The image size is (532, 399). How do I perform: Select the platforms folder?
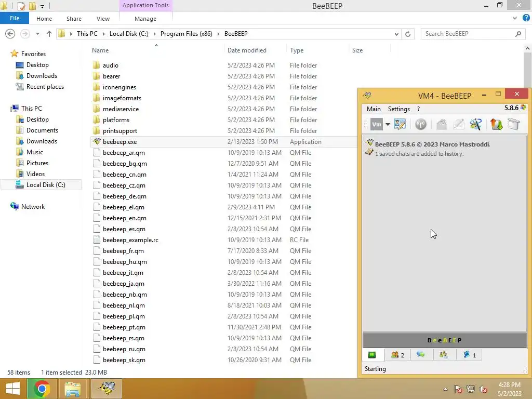(x=116, y=120)
